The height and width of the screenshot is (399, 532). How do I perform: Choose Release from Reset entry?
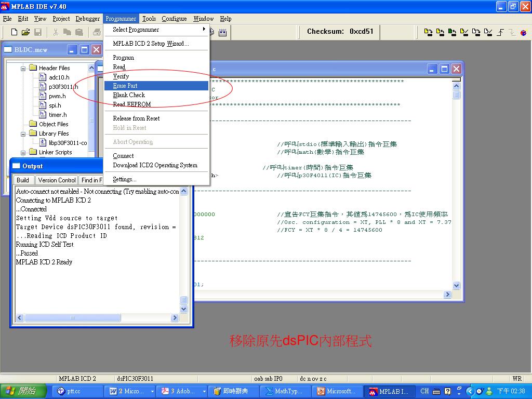(x=156, y=118)
